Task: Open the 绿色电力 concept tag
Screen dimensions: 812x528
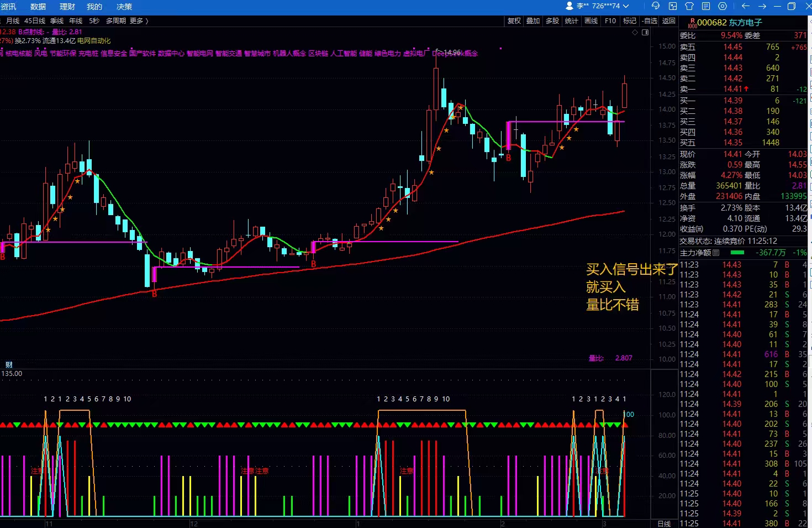Action: click(388, 54)
